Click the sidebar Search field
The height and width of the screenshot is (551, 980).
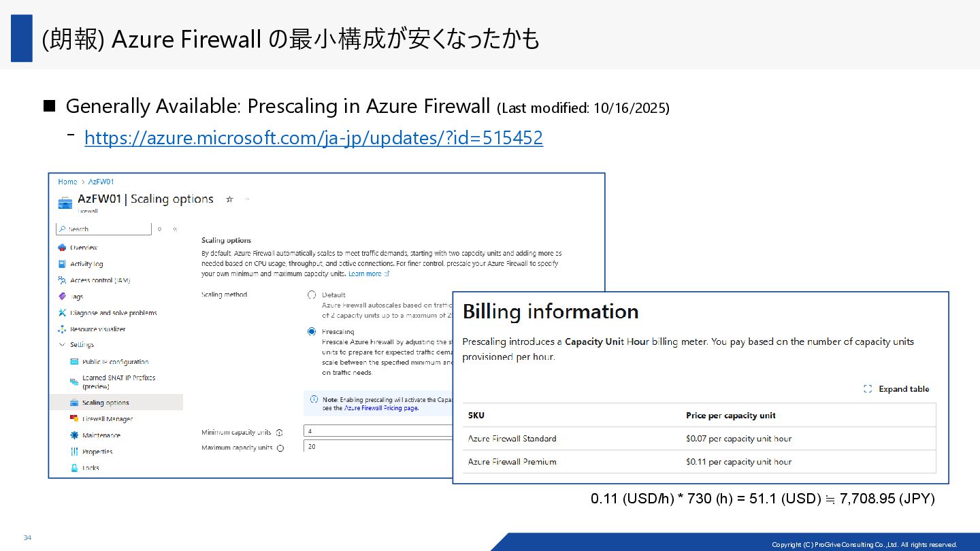pyautogui.click(x=104, y=229)
